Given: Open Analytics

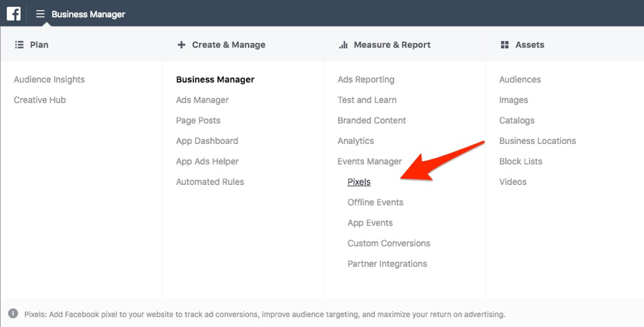Looking at the screenshot, I should tap(356, 141).
